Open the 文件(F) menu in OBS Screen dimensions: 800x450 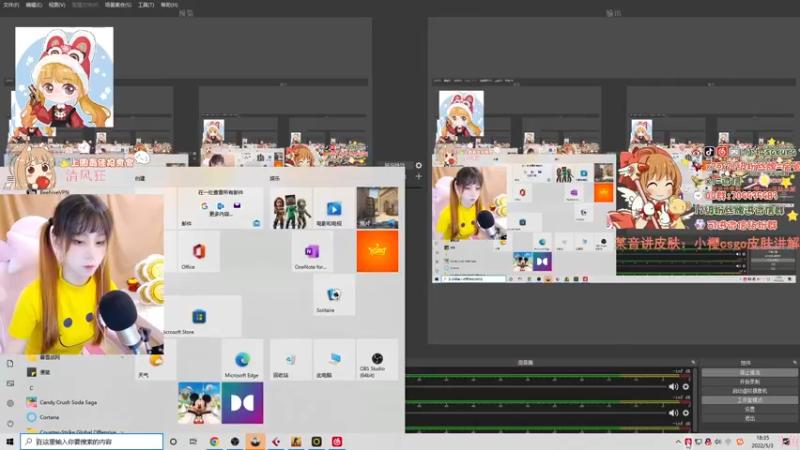click(x=11, y=5)
